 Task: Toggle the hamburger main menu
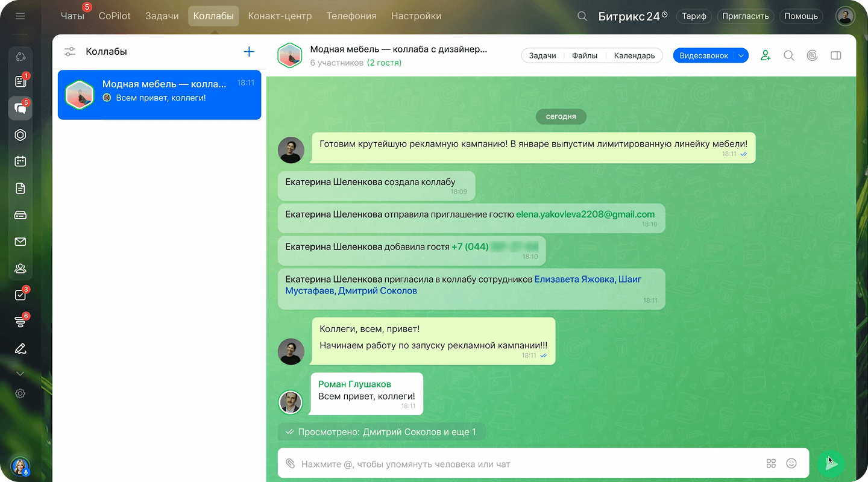click(x=20, y=16)
